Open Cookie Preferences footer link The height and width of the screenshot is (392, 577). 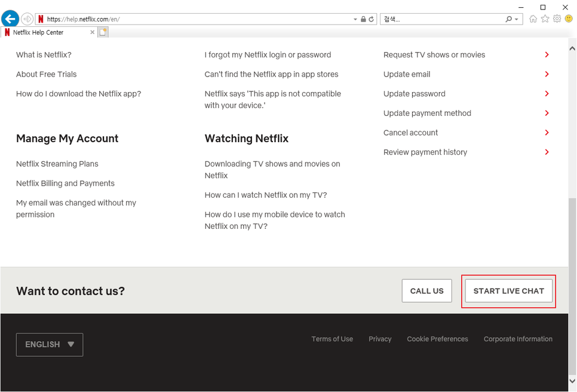pyautogui.click(x=438, y=339)
